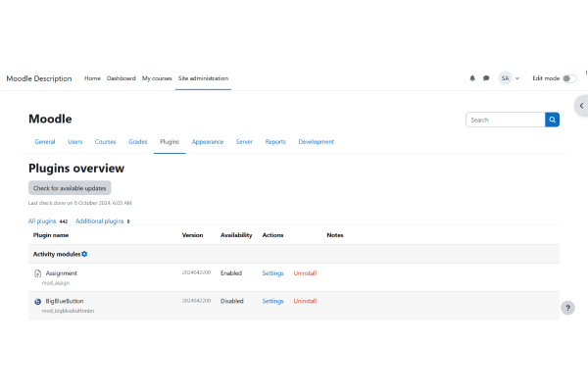Expand the right side drawer chevron

tap(581, 105)
